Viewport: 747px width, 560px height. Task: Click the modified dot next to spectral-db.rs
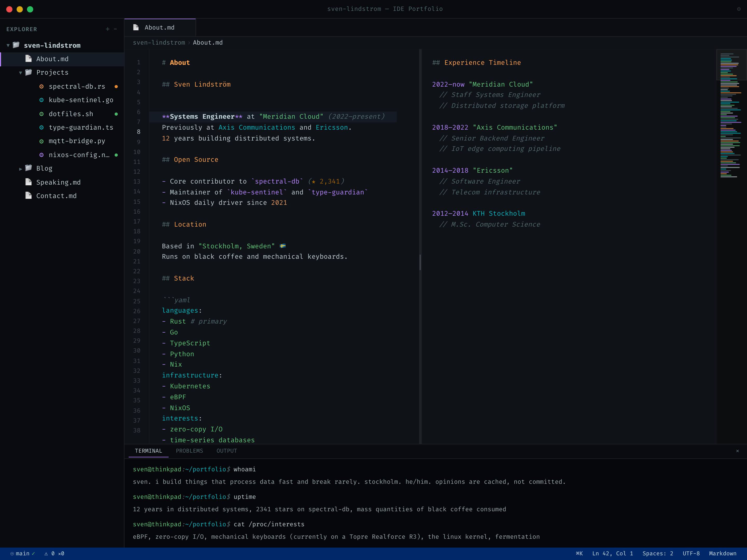pyautogui.click(x=116, y=86)
